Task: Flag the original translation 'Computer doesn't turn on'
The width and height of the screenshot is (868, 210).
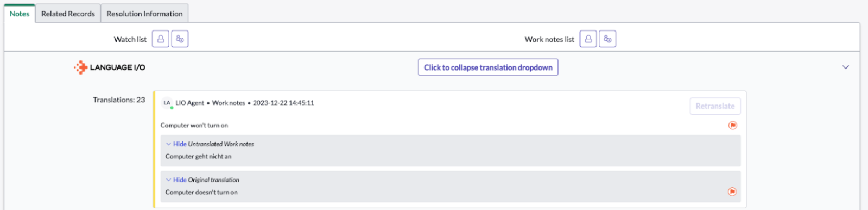Action: click(x=732, y=192)
